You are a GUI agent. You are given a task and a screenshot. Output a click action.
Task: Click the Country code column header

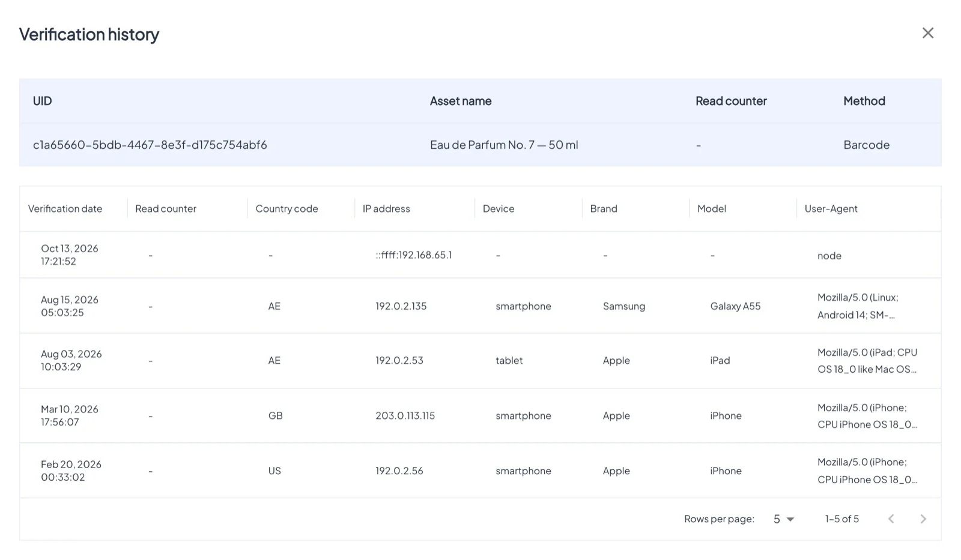(x=286, y=209)
